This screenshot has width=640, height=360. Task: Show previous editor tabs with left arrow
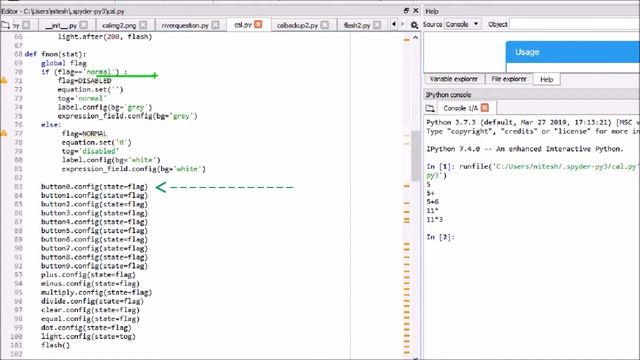coord(394,24)
